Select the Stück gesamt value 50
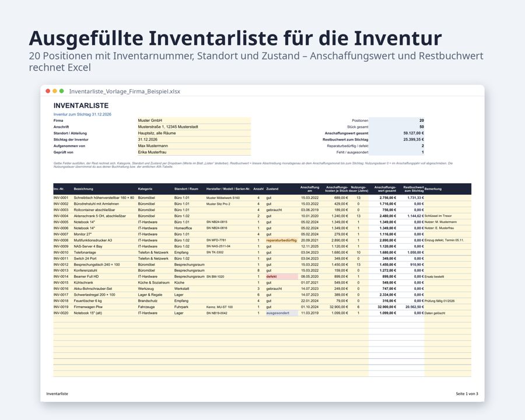 pos(422,127)
